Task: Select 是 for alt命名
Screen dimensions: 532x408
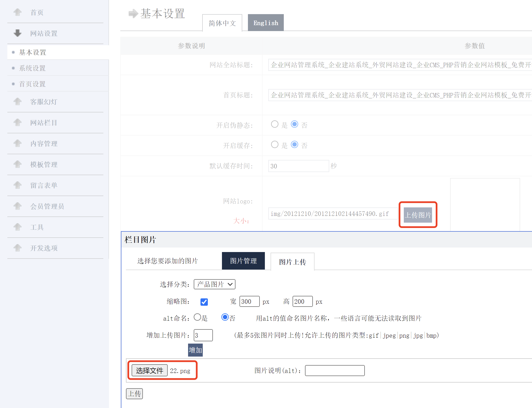Action: (x=197, y=317)
